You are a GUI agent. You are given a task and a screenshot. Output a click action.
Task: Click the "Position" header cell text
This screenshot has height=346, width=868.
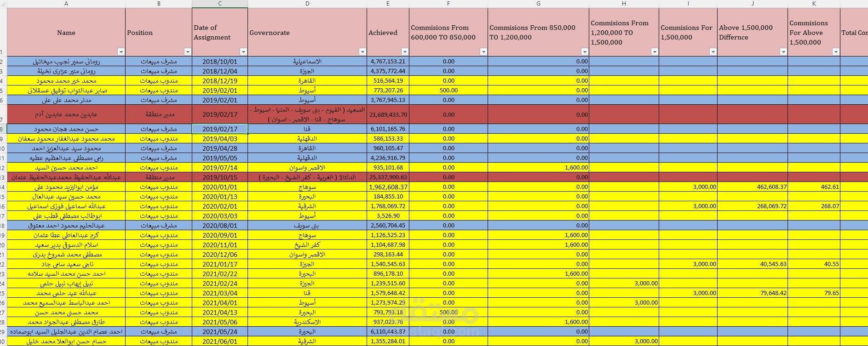point(140,33)
